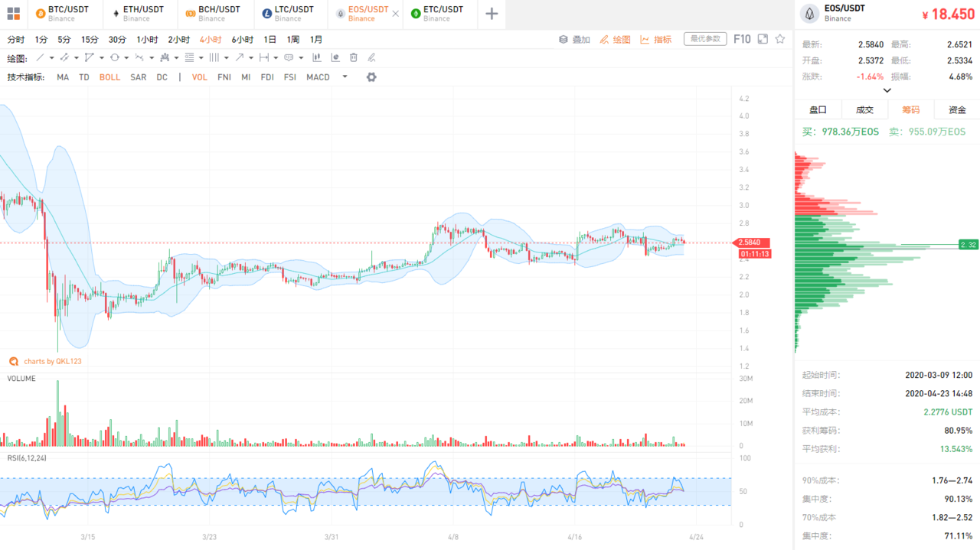Viewport: 980px width, 550px height.
Task: Select the wave pattern drawing tool
Action: pos(139,57)
